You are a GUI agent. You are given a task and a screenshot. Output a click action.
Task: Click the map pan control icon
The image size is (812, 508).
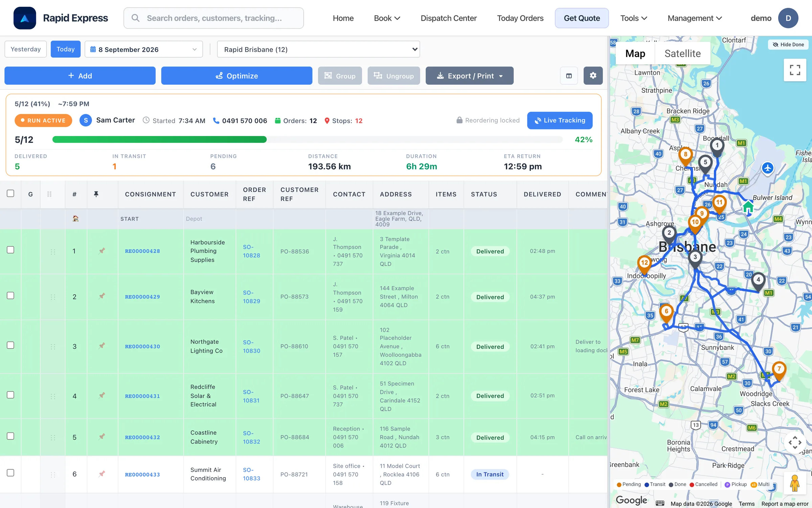[x=795, y=442]
